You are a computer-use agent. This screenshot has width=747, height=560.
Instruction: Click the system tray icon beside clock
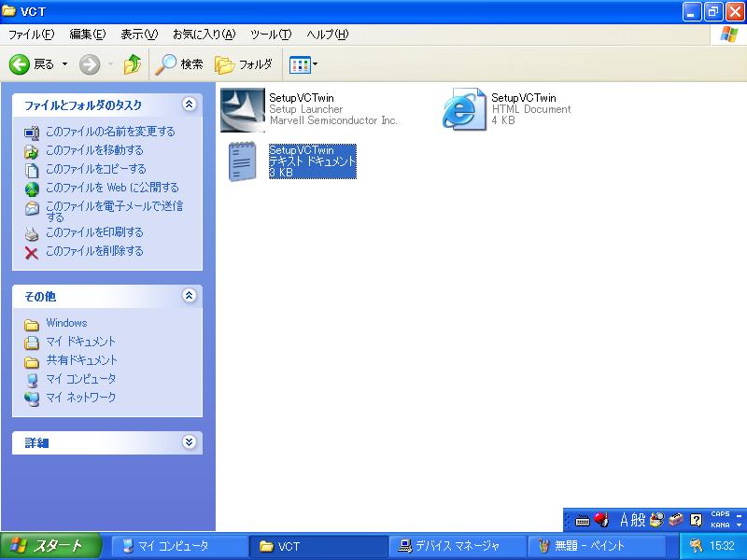pyautogui.click(x=696, y=546)
